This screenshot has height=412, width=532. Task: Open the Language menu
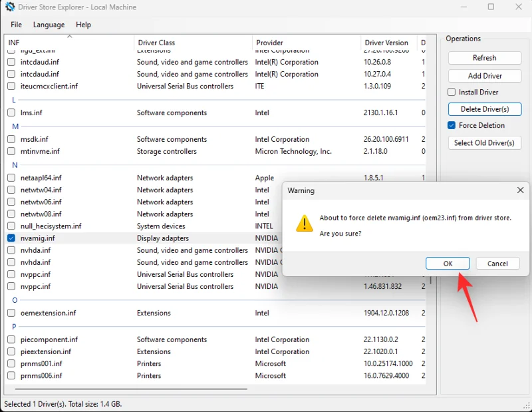49,25
